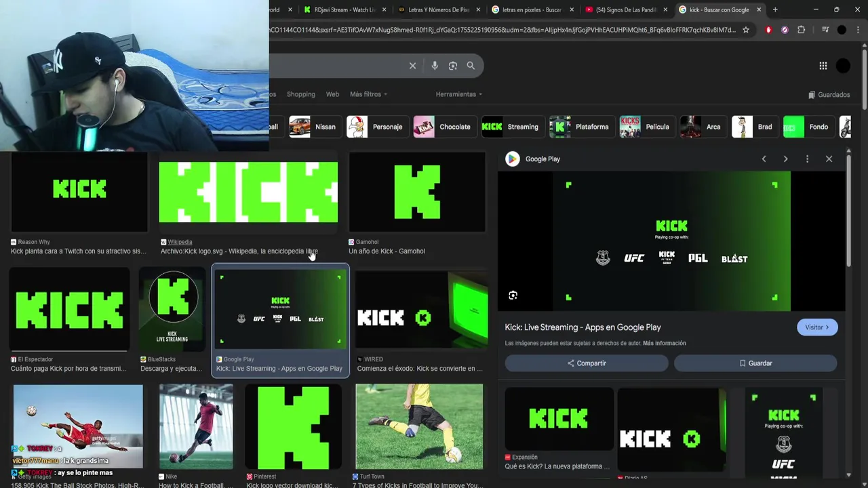This screenshot has height=488, width=868.
Task: Open the media control toolbar icon
Action: (825, 30)
